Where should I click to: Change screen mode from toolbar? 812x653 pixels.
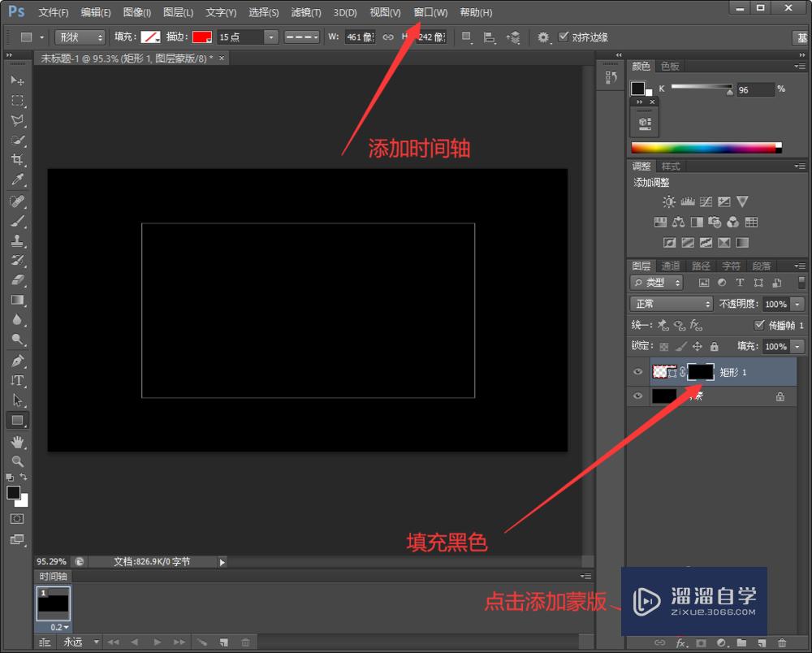[17, 539]
